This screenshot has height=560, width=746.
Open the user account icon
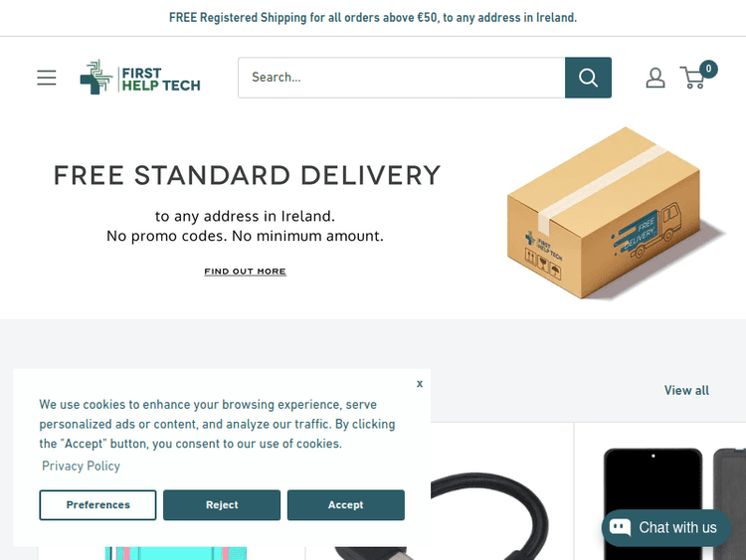[655, 78]
